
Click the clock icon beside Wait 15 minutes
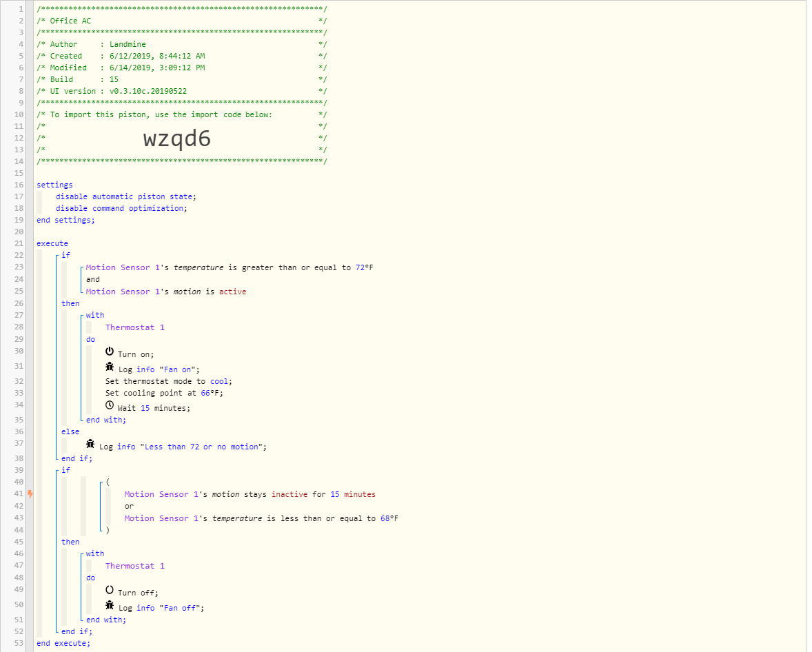click(x=110, y=405)
